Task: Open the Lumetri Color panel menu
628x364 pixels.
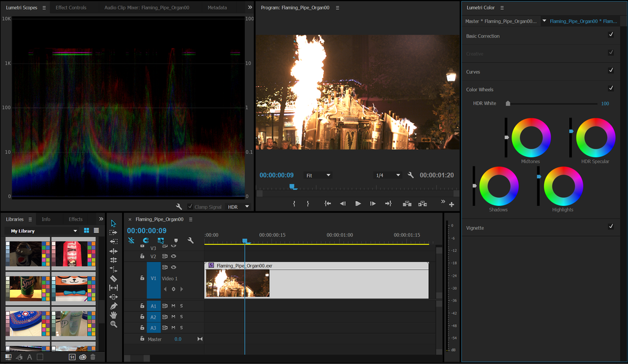Action: (x=502, y=7)
